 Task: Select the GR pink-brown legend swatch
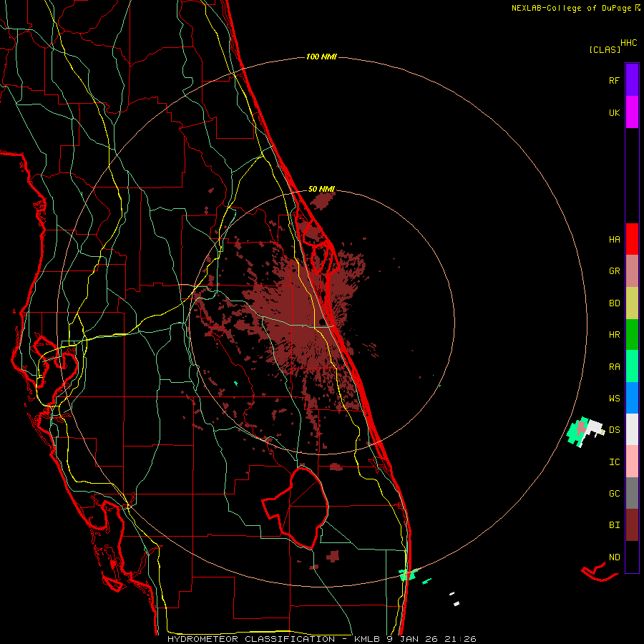[632, 271]
